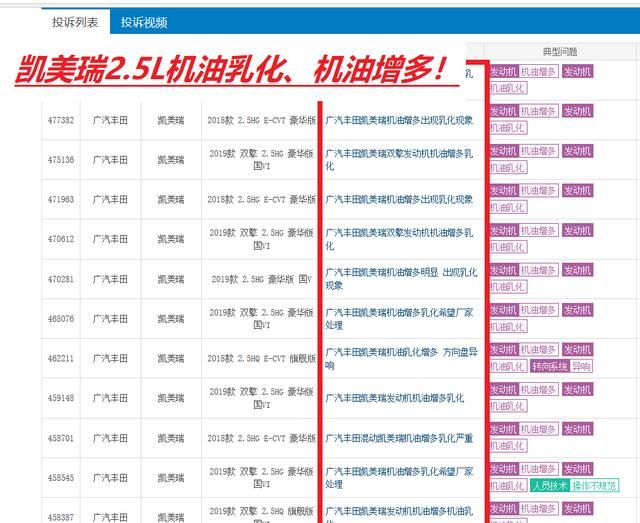Click 机油增多 tag in row 459148
Screen dimensions: 640x523
(539, 389)
